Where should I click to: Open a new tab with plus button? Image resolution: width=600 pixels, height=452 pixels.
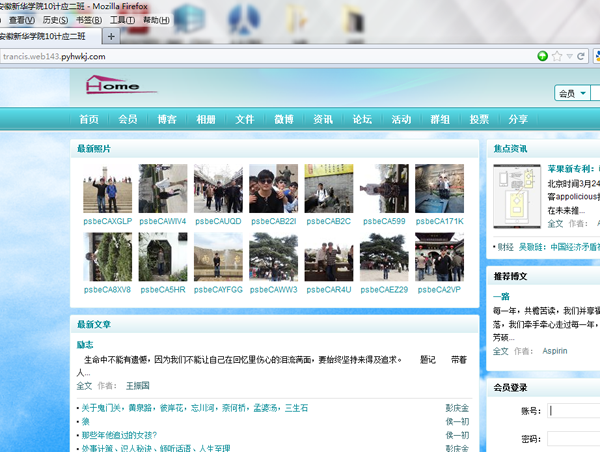[x=112, y=36]
